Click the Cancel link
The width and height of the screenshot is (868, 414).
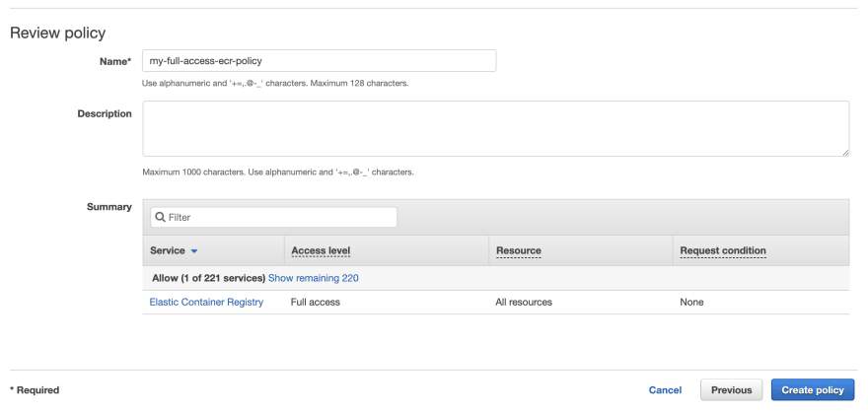[x=666, y=390]
